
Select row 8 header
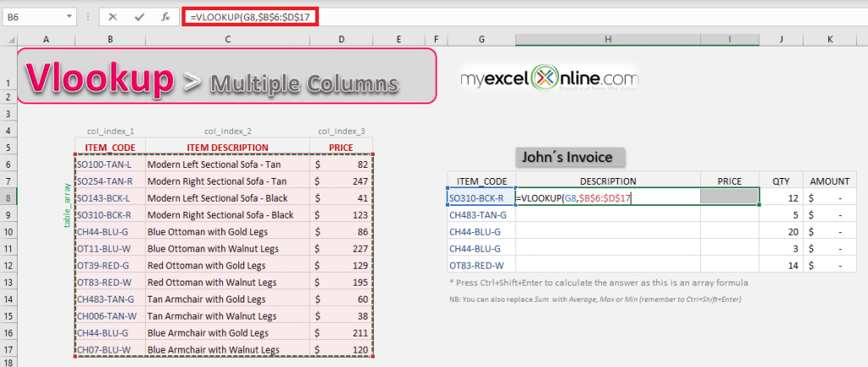(8, 198)
